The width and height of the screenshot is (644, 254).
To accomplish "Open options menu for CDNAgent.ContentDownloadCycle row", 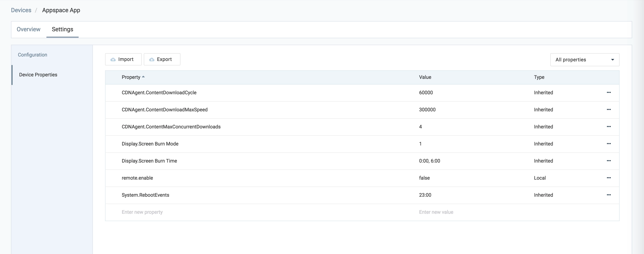I will point(609,93).
